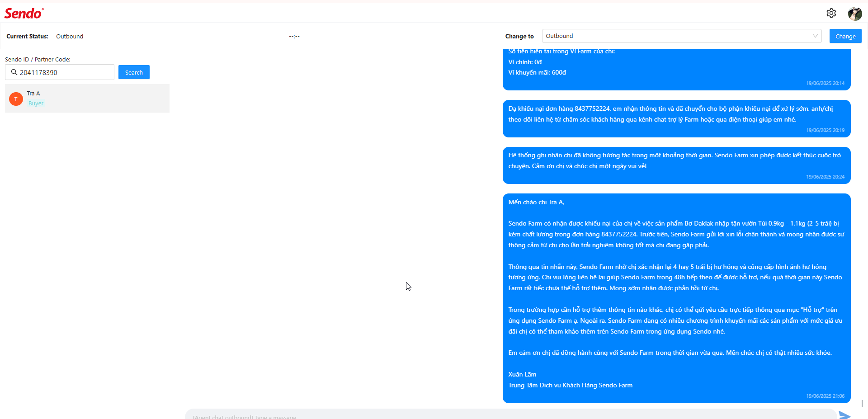Click the paragraph starting 'Thông qua tin nhắn này'
This screenshot has height=419, width=868.
pyautogui.click(x=675, y=278)
